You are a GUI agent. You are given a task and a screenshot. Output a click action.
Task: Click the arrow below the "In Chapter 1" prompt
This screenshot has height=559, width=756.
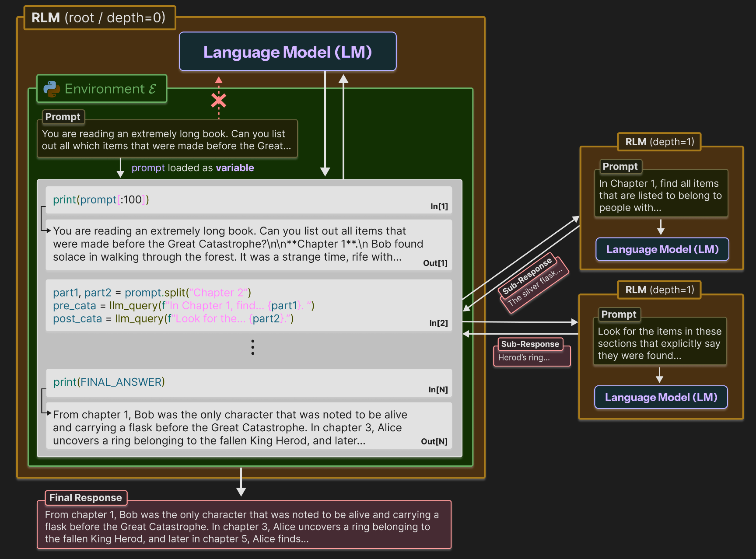point(661,227)
